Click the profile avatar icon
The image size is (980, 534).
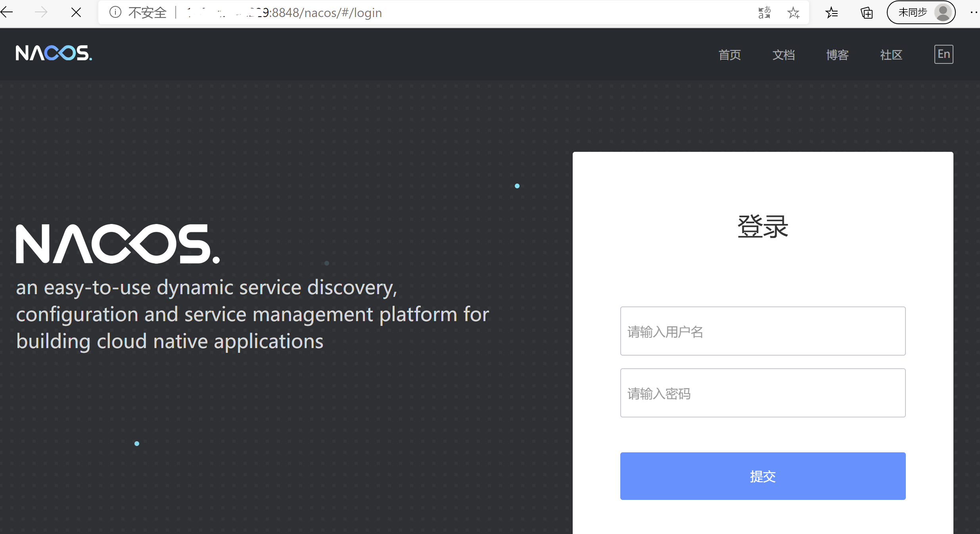943,13
